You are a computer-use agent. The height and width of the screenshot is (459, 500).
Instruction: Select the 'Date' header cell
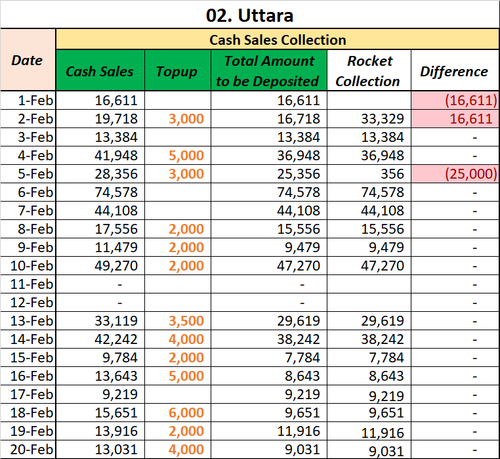point(28,60)
